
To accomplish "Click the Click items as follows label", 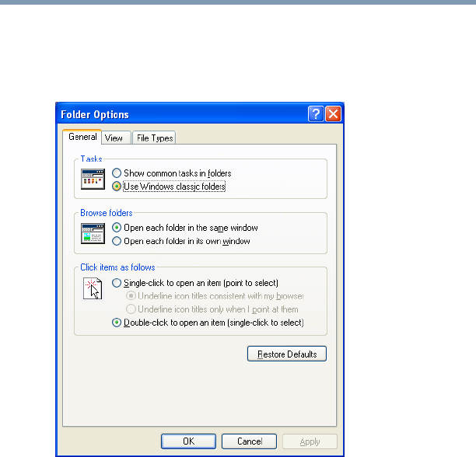I will 117,267.
